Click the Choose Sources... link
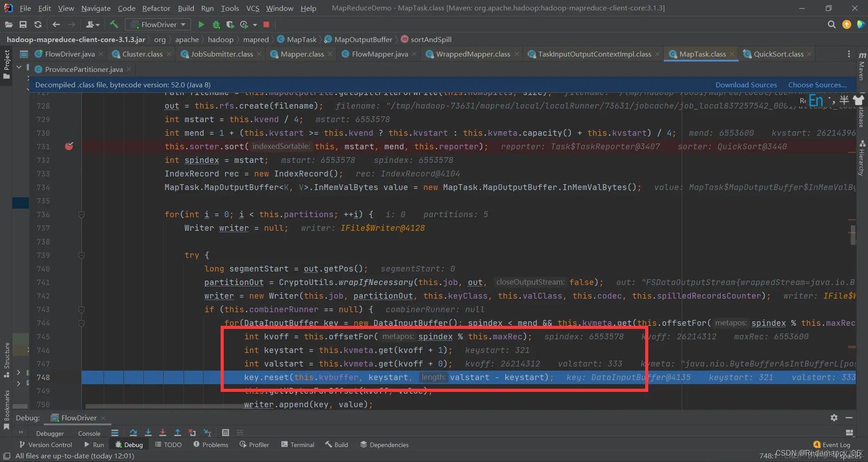This screenshot has height=462, width=868. pyautogui.click(x=817, y=85)
